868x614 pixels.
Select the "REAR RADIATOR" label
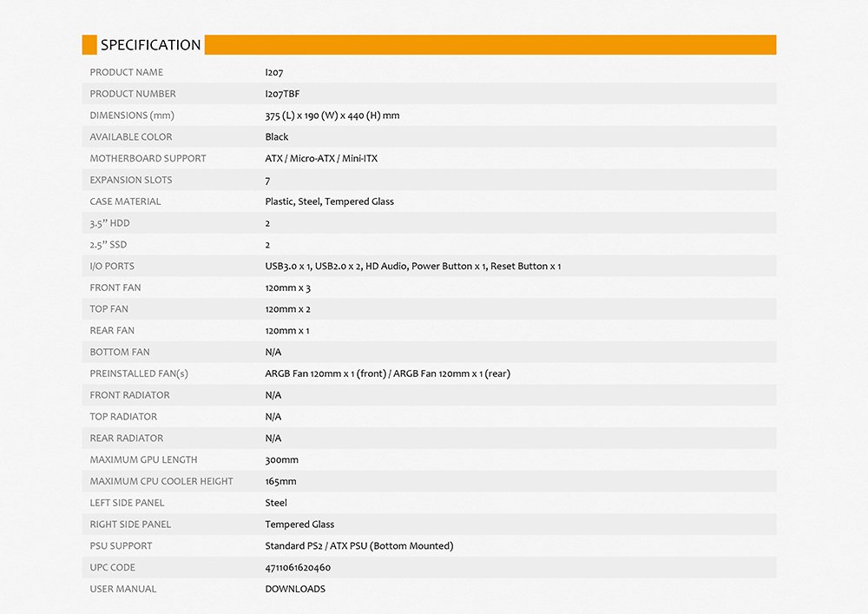click(126, 439)
